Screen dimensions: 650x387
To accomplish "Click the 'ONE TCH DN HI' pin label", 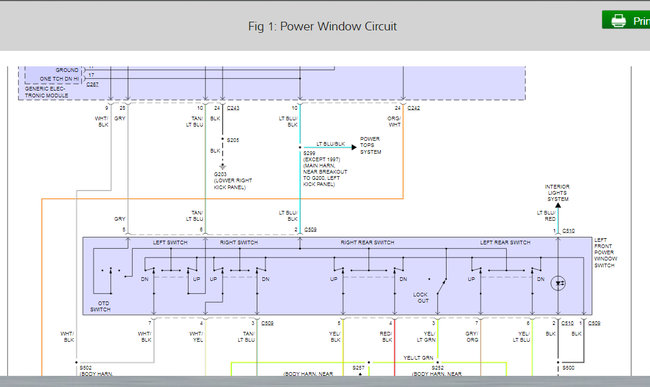I will tap(59, 79).
